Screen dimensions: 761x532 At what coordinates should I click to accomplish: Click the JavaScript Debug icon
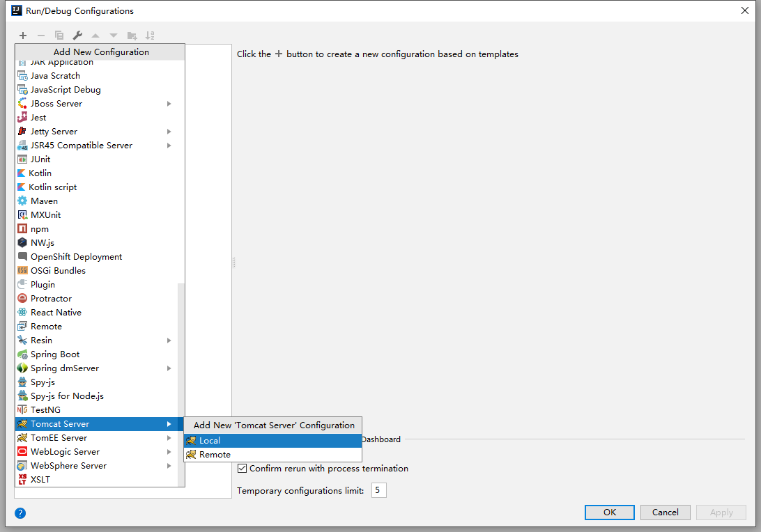pyautogui.click(x=22, y=90)
